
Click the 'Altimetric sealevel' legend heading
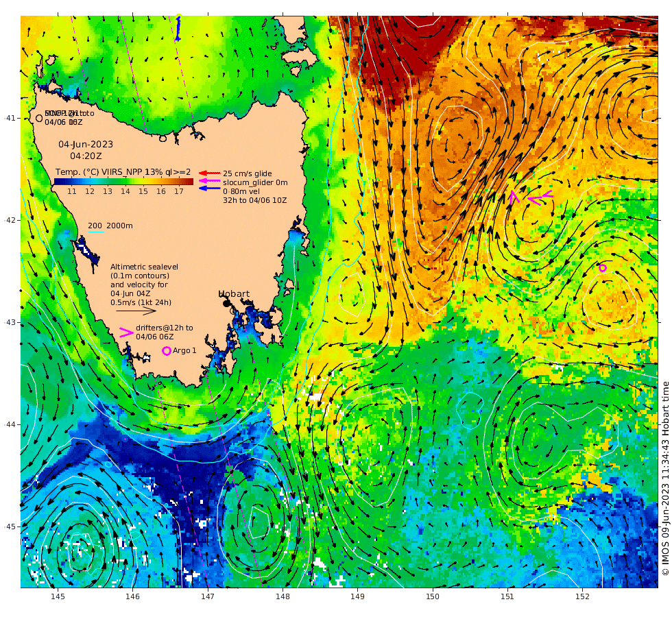(144, 267)
